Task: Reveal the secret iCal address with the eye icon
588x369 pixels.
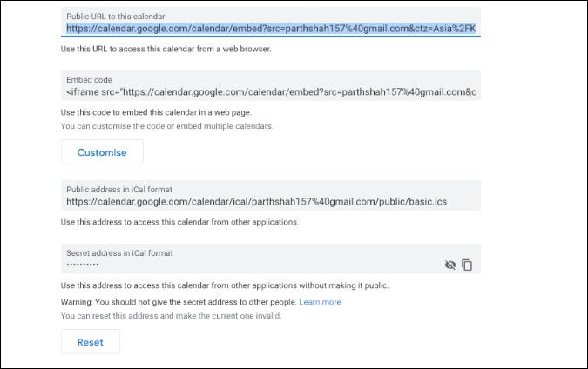Action: (x=450, y=265)
